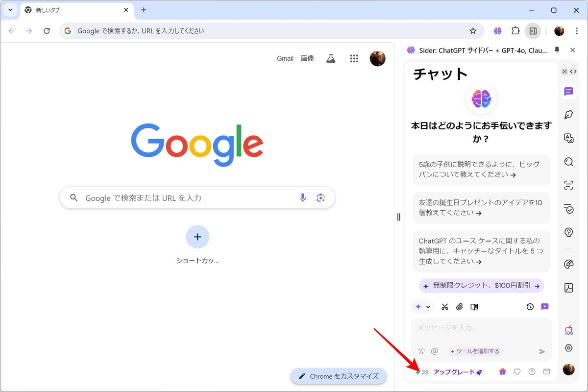Bookmark this tab with star icon

(473, 31)
